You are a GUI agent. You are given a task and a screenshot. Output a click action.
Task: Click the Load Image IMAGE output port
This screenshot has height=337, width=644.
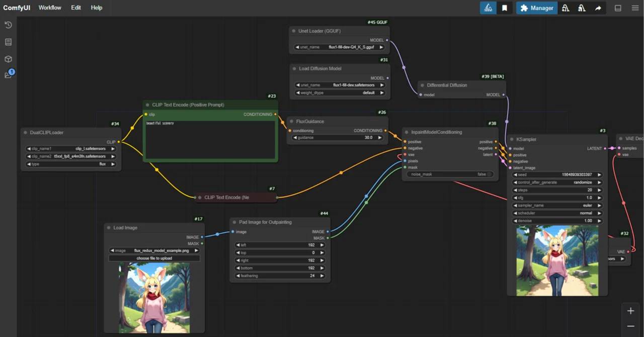point(202,237)
